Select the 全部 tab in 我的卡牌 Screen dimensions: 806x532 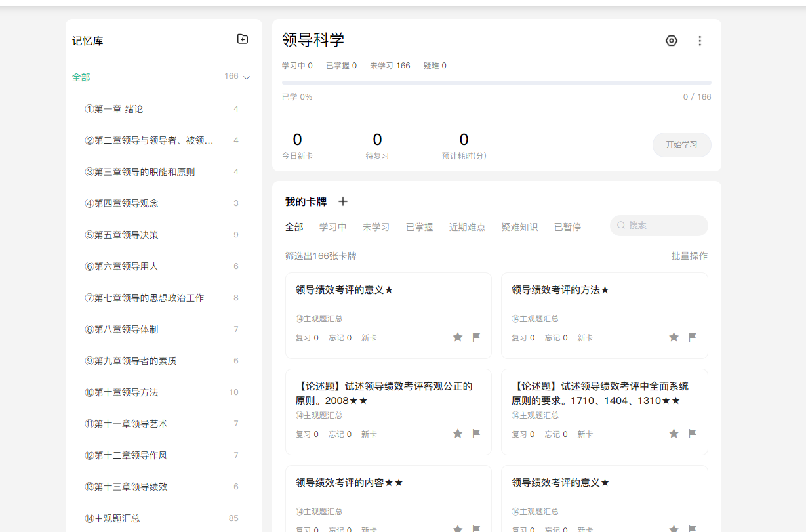pyautogui.click(x=294, y=227)
